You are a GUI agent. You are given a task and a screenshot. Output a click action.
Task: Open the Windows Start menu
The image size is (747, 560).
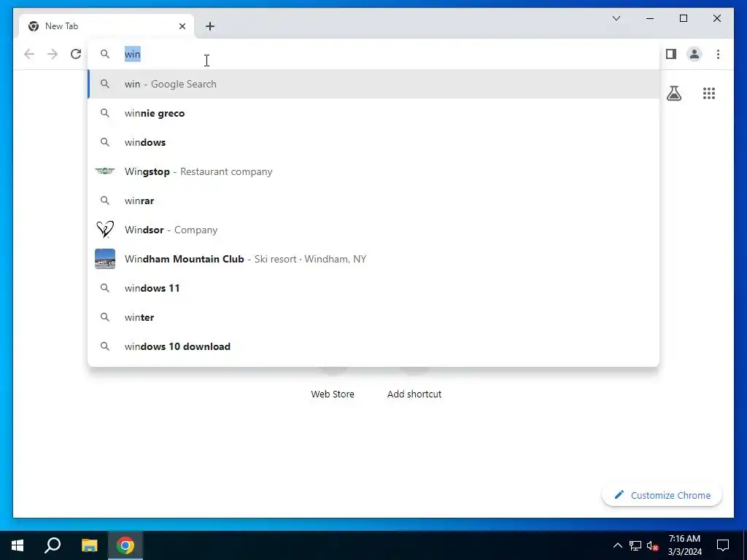pyautogui.click(x=18, y=545)
